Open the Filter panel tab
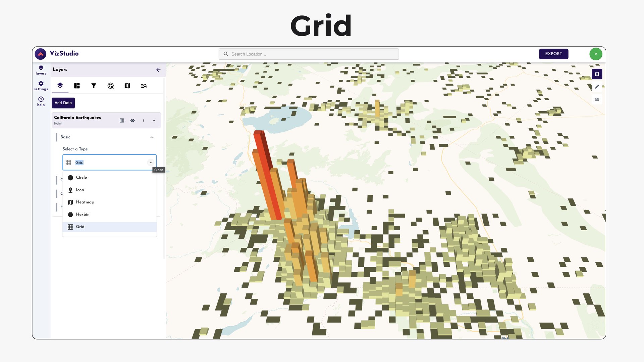 click(94, 85)
